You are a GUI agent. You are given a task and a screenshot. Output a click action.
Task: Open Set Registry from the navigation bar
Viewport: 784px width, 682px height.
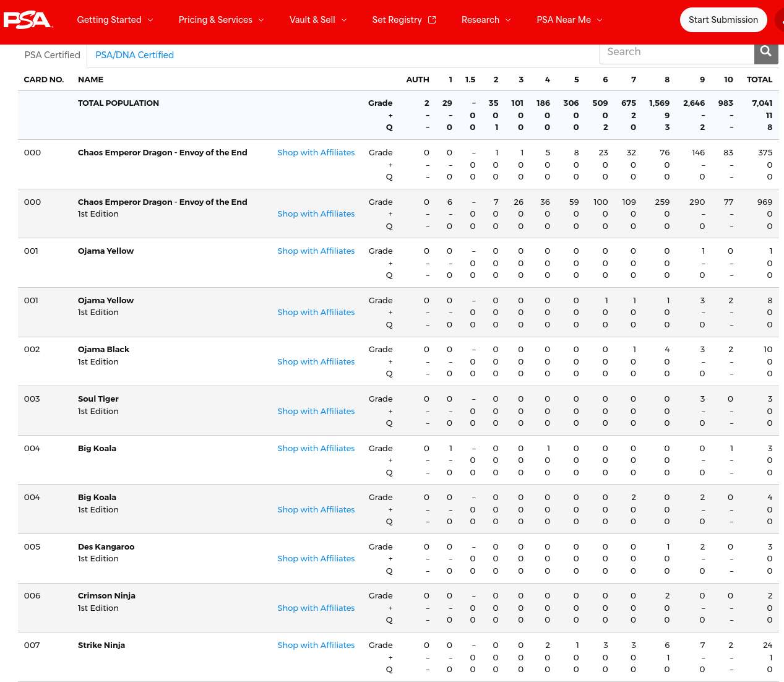397,20
